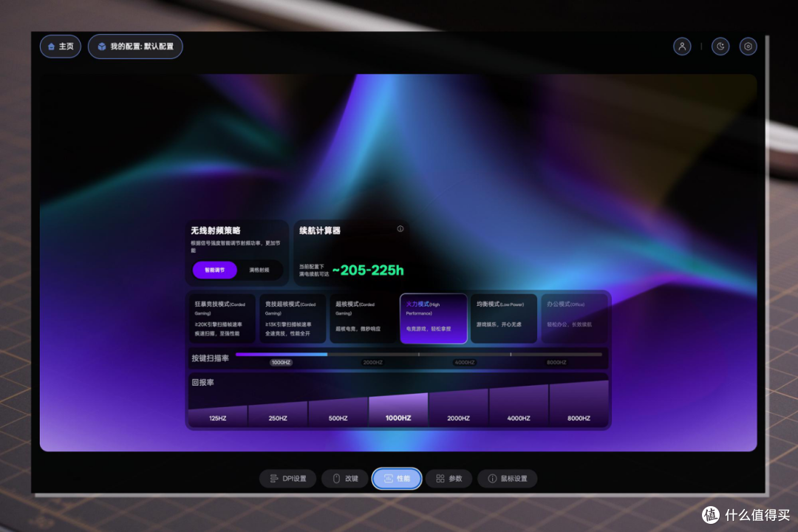Choose 超核模式 performance mode card

click(363, 318)
